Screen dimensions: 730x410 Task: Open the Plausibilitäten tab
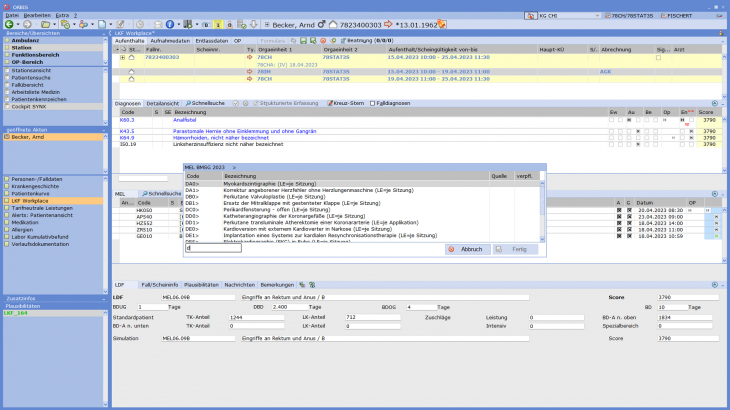(199, 285)
